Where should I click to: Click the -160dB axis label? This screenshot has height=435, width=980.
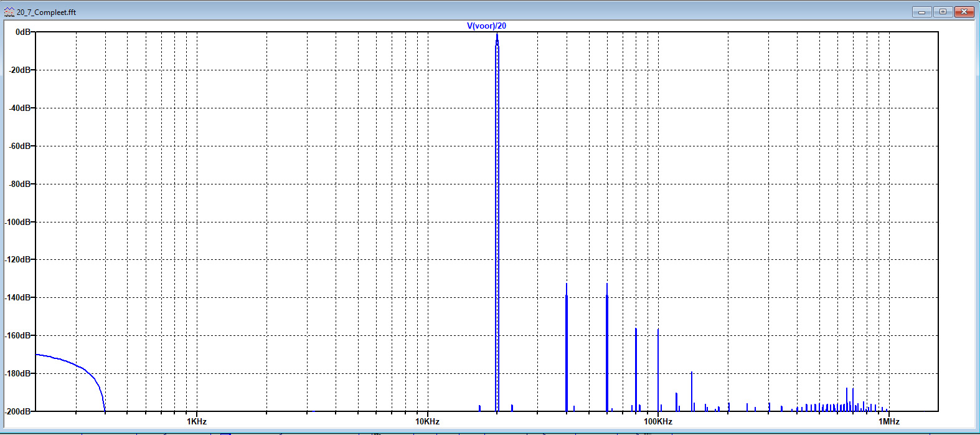(x=17, y=335)
